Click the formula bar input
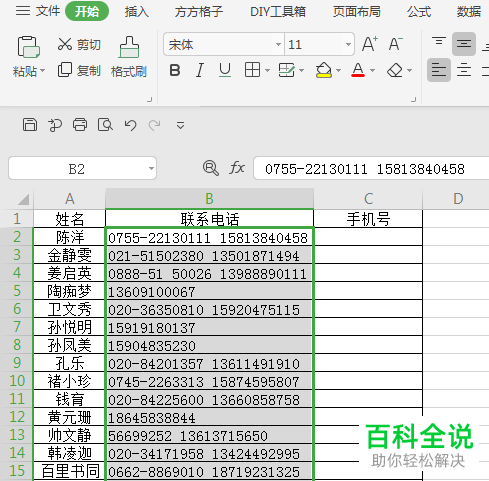 (x=371, y=168)
